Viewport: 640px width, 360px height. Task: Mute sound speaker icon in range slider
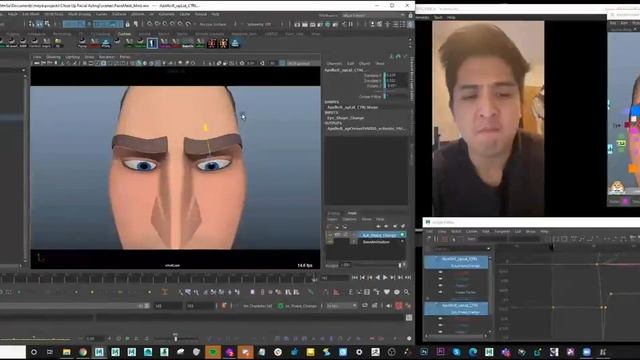point(389,306)
